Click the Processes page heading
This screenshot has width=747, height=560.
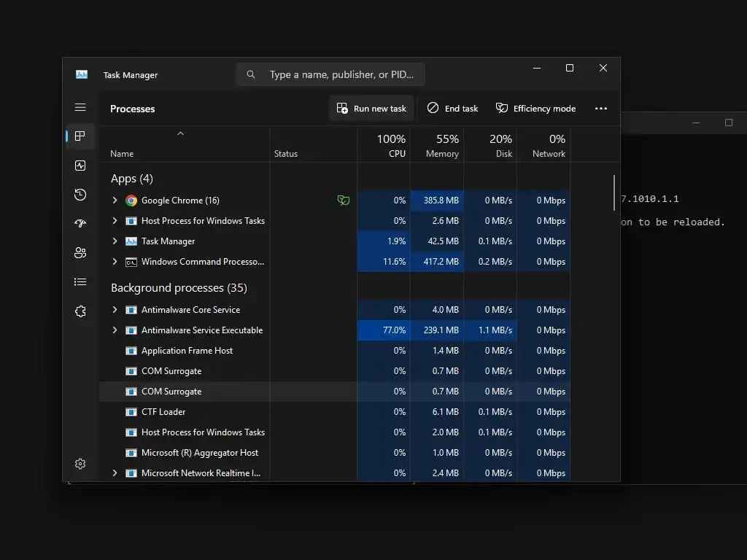point(133,109)
